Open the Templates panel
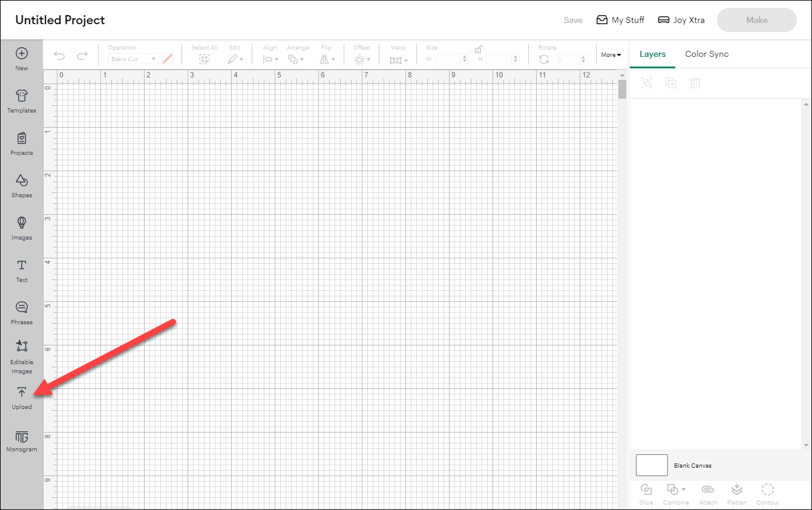This screenshot has height=510, width=812. point(21,100)
